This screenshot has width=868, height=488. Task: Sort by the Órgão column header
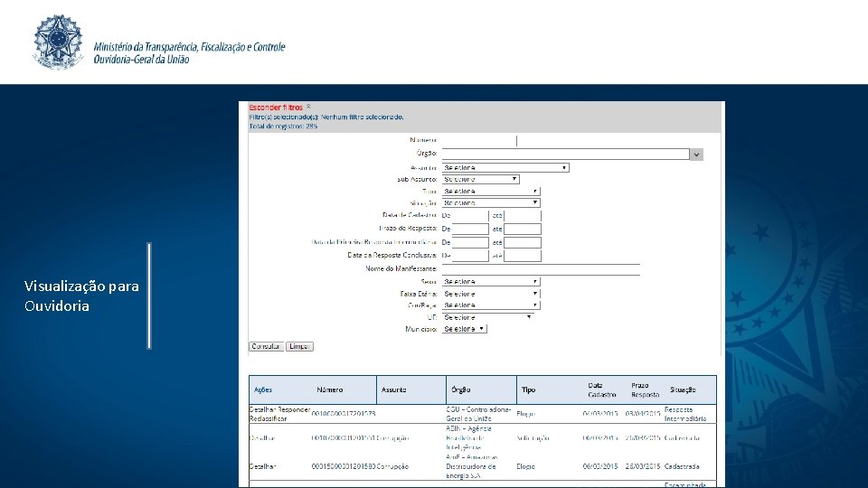coord(460,390)
